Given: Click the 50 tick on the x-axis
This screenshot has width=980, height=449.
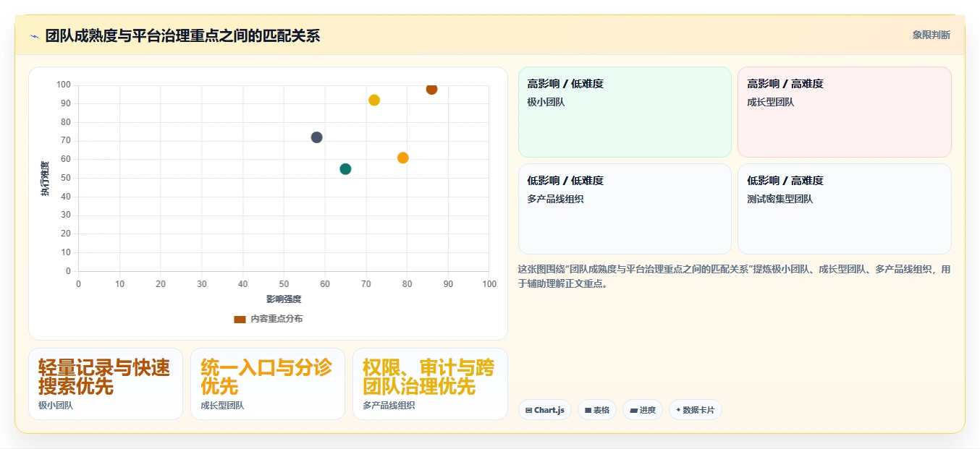Looking at the screenshot, I should click(x=284, y=284).
